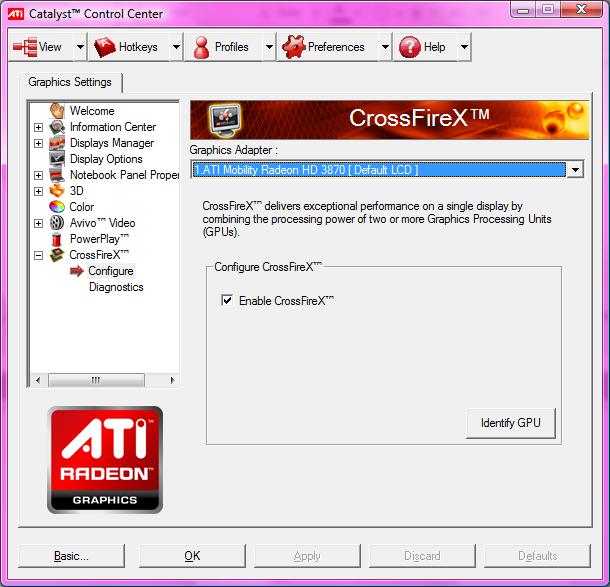Screen dimensions: 610x587
Task: Expand the Information Center tree node
Action: tap(38, 127)
